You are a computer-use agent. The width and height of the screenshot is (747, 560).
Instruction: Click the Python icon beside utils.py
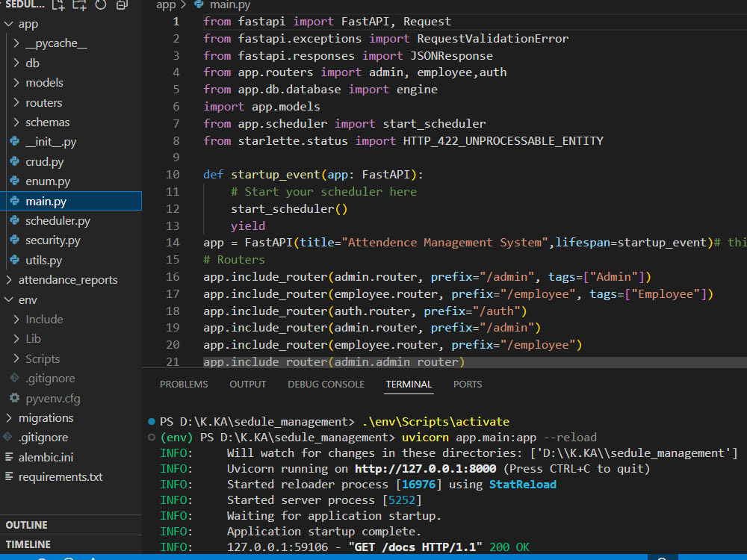(15, 260)
